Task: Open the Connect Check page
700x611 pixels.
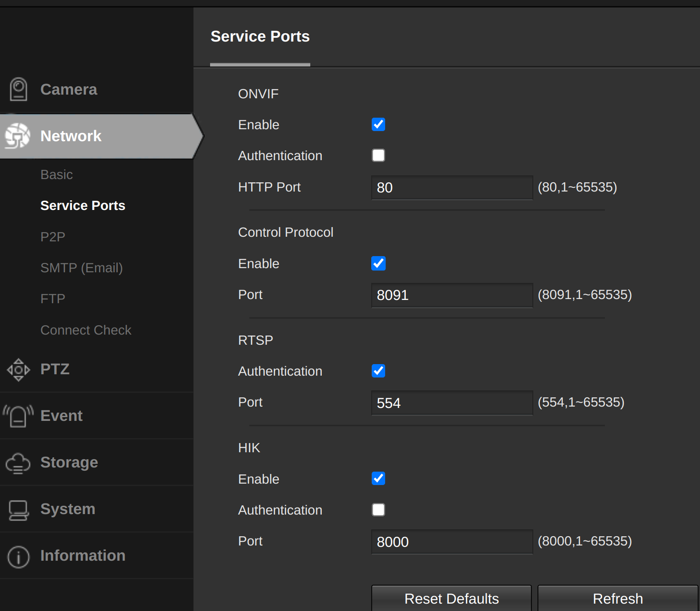Action: click(86, 330)
